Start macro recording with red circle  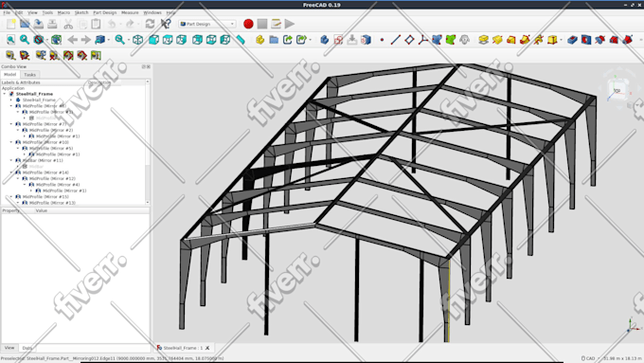[248, 24]
